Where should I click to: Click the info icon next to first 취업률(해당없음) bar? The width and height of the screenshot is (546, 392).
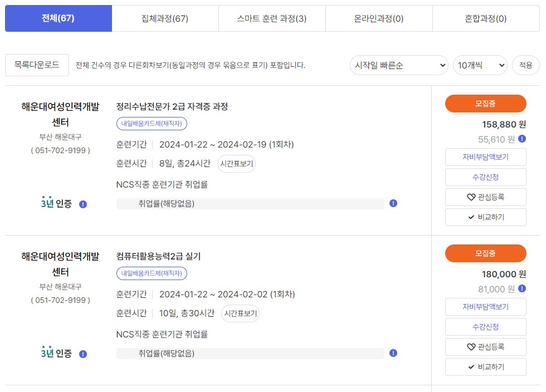pos(393,204)
